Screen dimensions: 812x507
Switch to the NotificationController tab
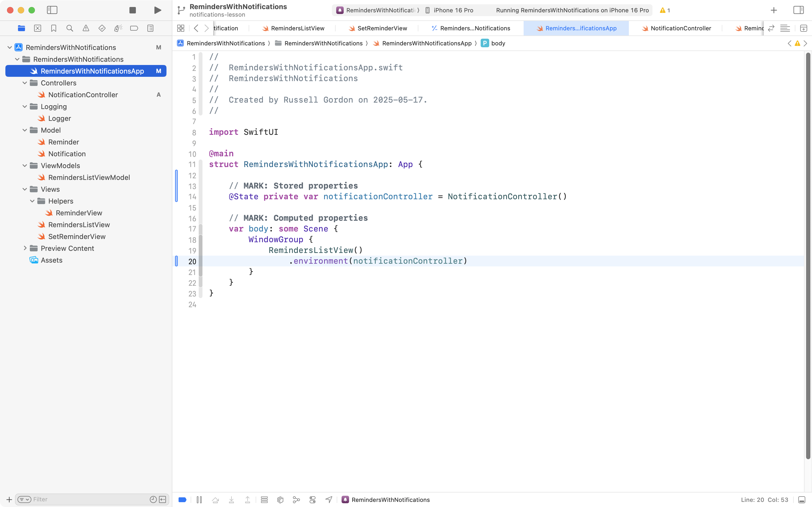point(680,28)
